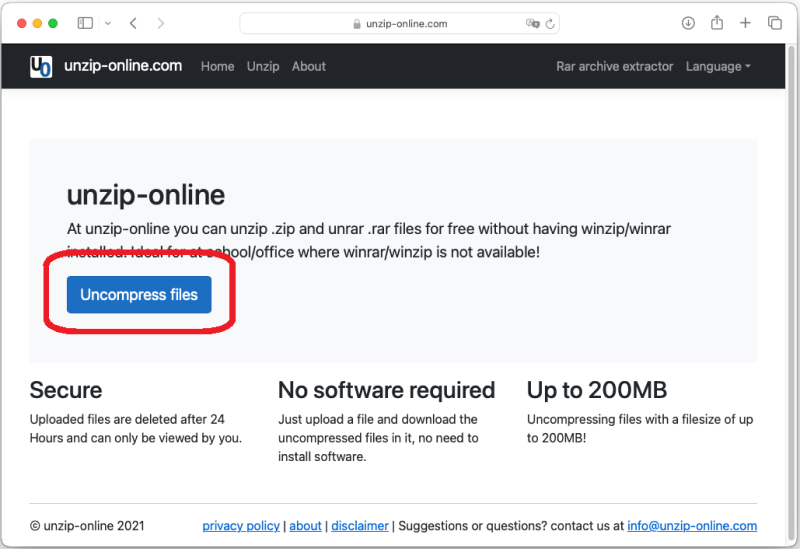This screenshot has width=800, height=549.
Task: Click the Uncompress files button
Action: pyautogui.click(x=139, y=294)
